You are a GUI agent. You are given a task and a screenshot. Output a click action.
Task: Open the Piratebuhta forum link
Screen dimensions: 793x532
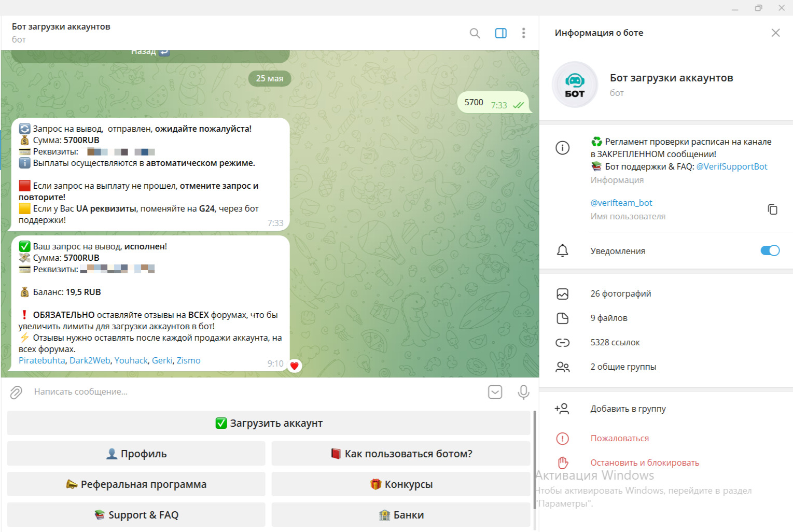point(42,360)
